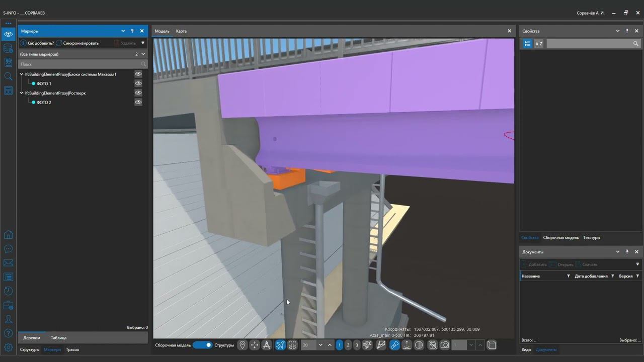Screen dimensions: 644x362
Task: Open the search magnifier in left sidebar
Action: point(8,76)
